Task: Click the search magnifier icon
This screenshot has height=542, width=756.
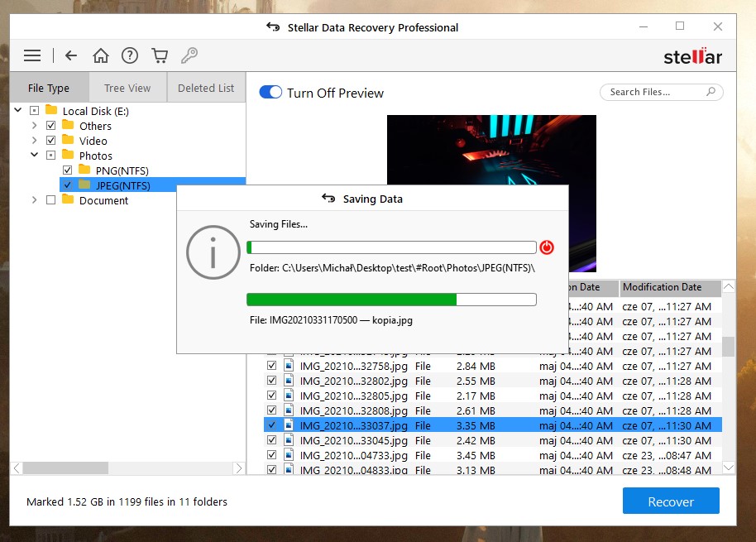Action: click(711, 92)
